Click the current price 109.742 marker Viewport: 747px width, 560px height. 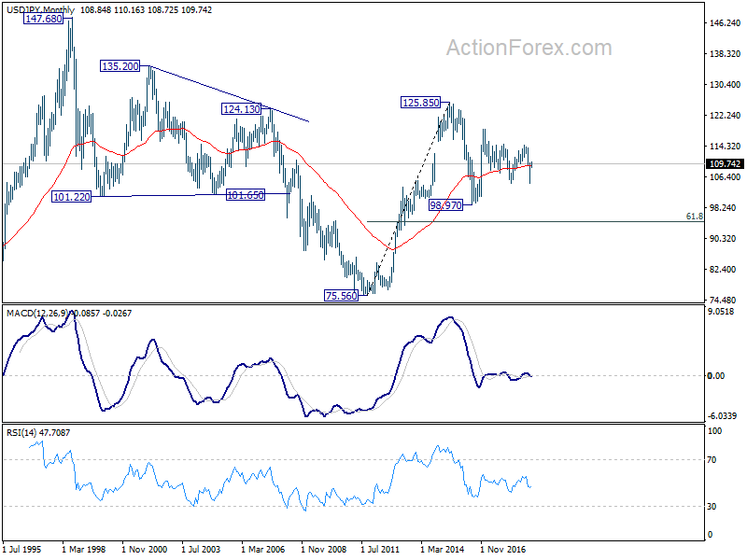coord(725,164)
